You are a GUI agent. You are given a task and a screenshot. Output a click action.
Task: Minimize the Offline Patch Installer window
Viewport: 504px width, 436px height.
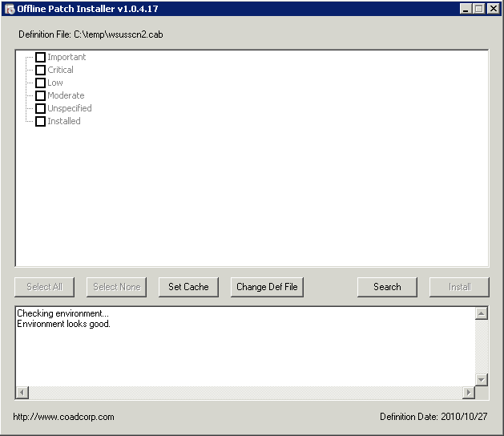click(465, 9)
